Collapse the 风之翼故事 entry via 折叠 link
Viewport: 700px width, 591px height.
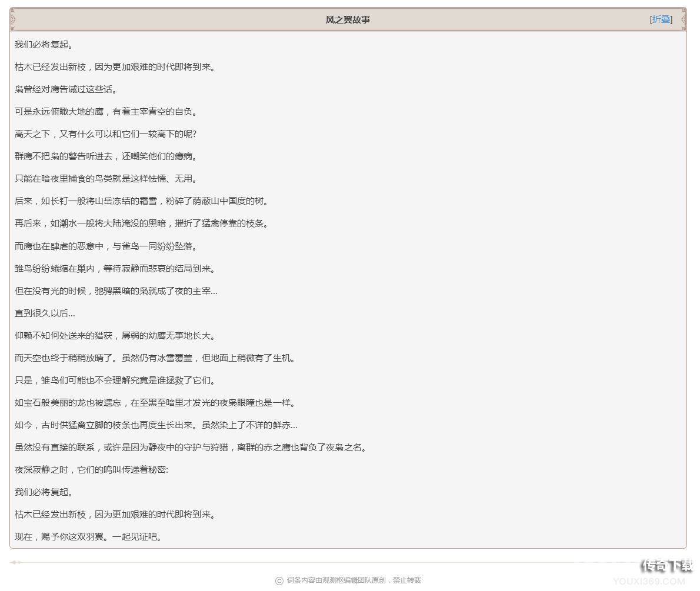660,19
